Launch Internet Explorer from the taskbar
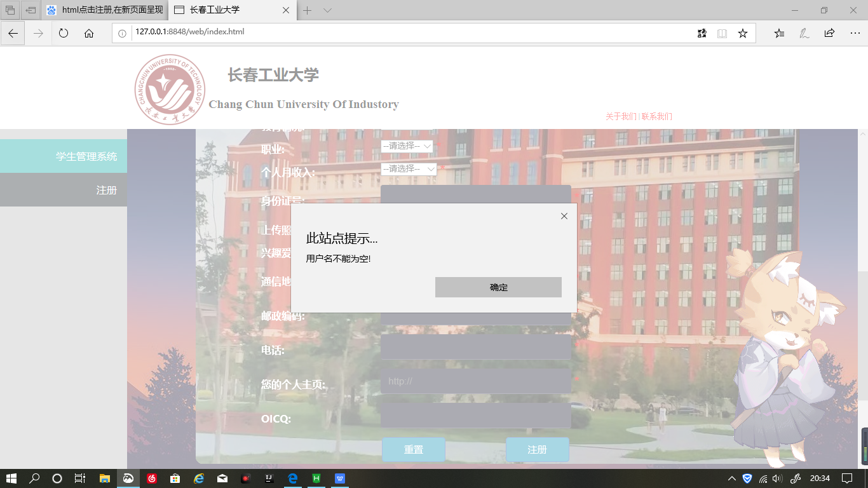Image resolution: width=868 pixels, height=488 pixels. 199,478
